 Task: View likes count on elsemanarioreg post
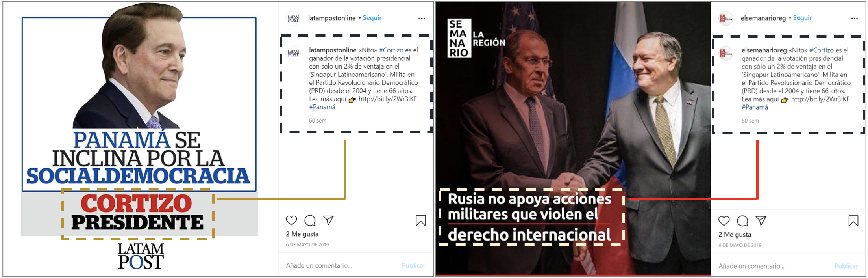tap(735, 235)
